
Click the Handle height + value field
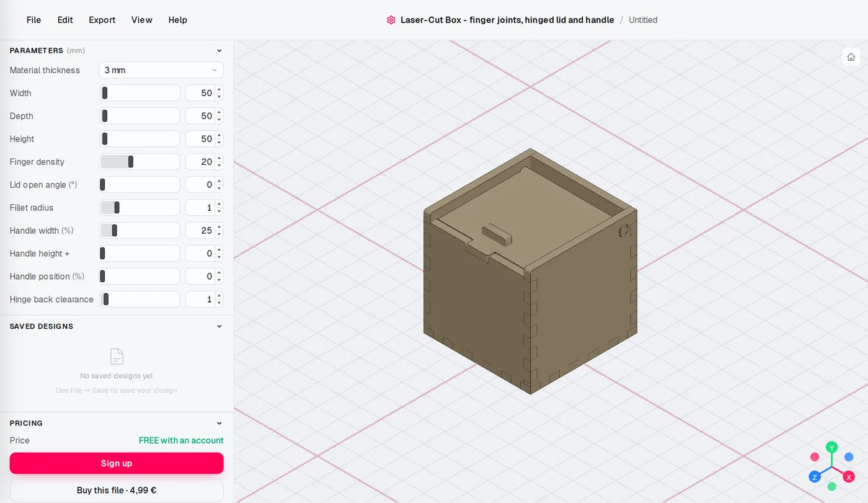(200, 254)
